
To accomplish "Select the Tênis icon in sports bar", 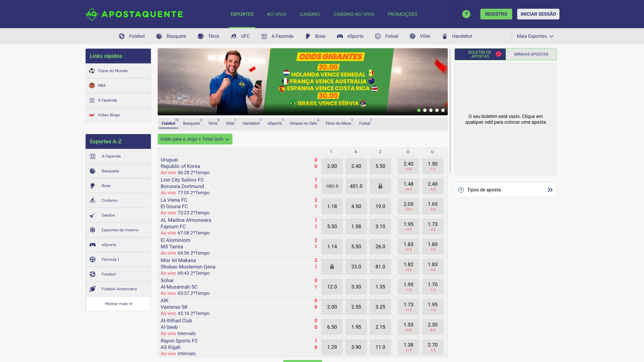I will tap(200, 36).
